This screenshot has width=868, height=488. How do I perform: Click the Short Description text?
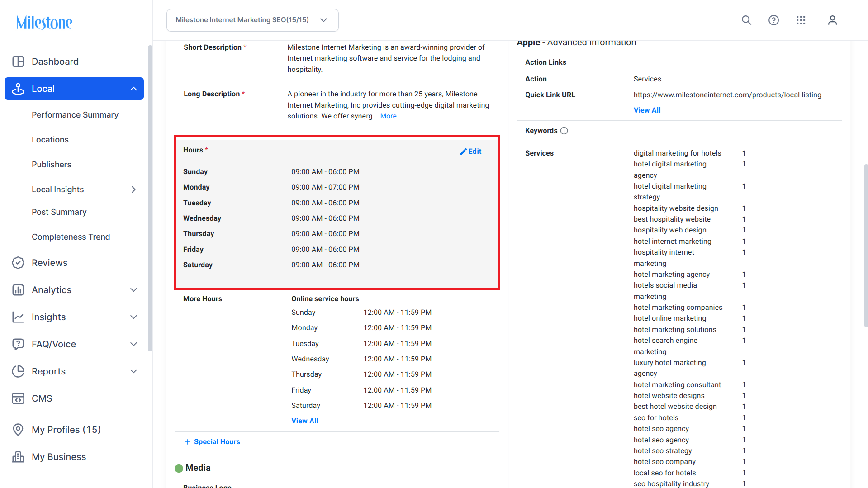pos(386,58)
